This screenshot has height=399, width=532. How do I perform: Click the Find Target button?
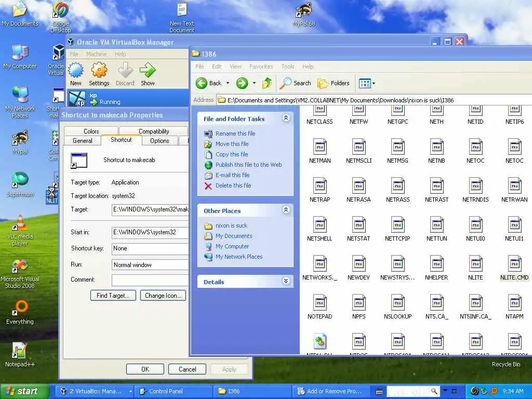click(113, 296)
